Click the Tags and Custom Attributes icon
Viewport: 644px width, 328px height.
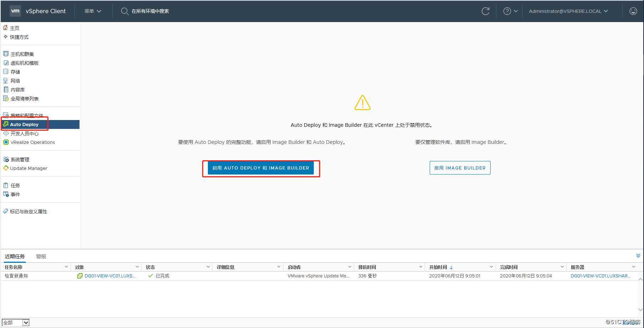[5, 211]
